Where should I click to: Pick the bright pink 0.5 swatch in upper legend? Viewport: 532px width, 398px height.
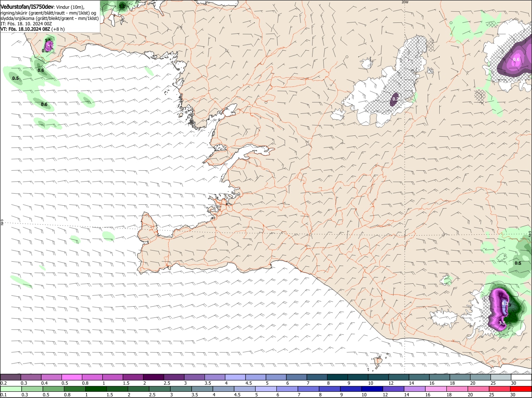click(71, 377)
